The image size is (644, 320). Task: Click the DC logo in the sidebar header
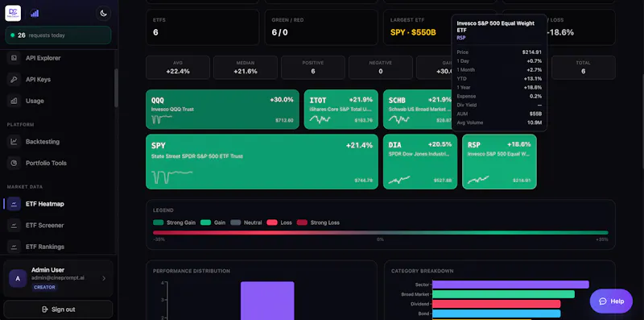point(13,14)
